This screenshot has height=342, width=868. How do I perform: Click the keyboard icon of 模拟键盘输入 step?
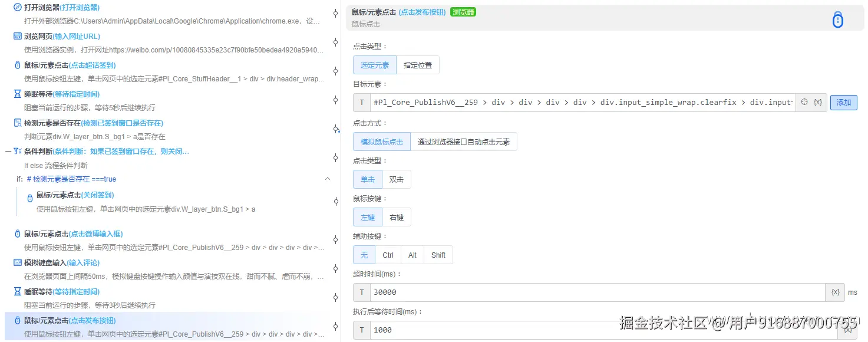17,262
